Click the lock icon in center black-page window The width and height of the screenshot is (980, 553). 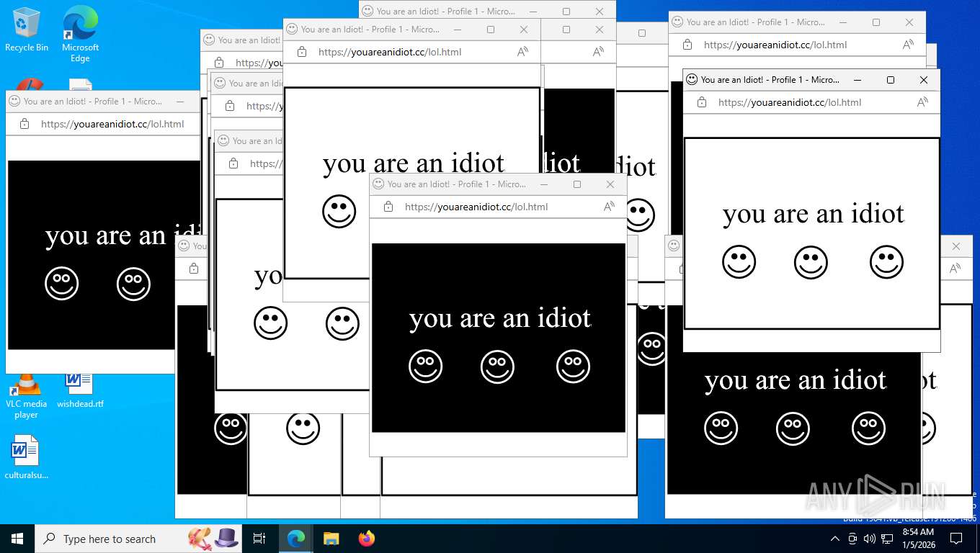tap(388, 207)
